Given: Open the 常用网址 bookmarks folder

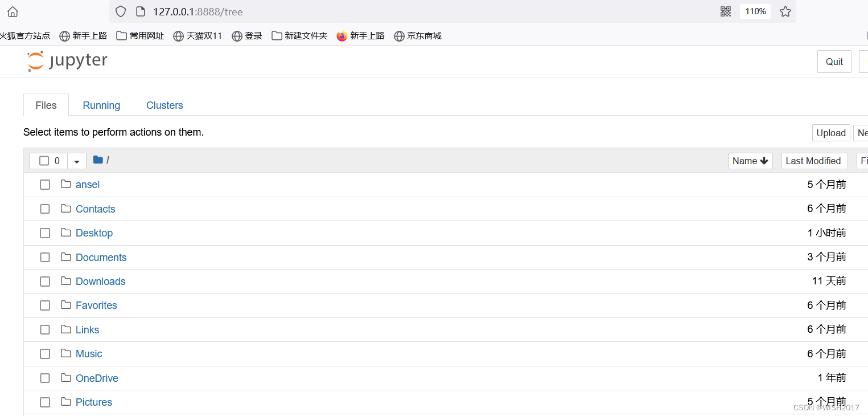Looking at the screenshot, I should pyautogui.click(x=140, y=36).
